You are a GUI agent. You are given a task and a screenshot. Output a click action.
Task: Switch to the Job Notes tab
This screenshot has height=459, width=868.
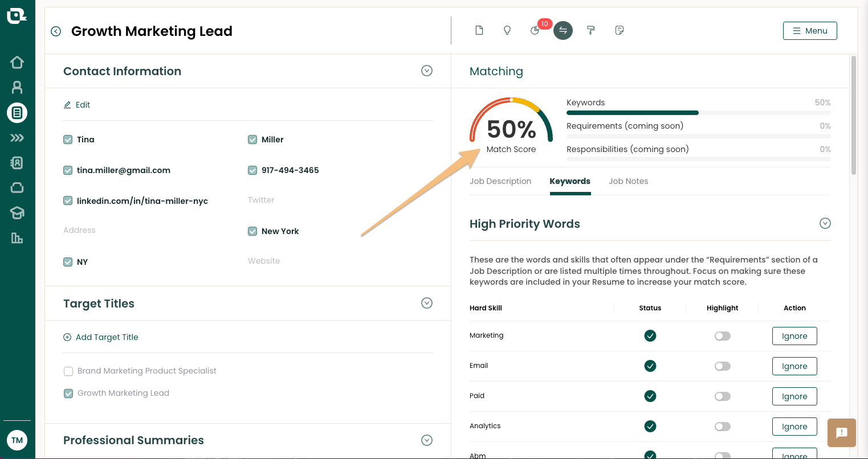pos(629,181)
